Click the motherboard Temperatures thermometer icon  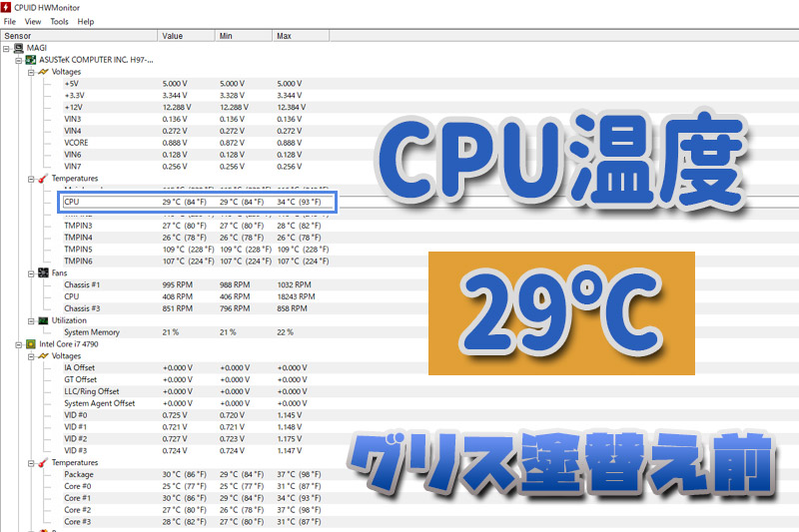pyautogui.click(x=43, y=179)
